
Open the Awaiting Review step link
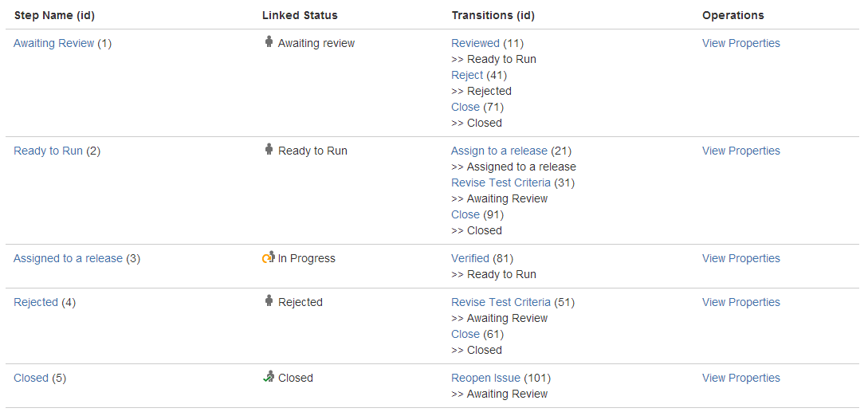[x=53, y=43]
